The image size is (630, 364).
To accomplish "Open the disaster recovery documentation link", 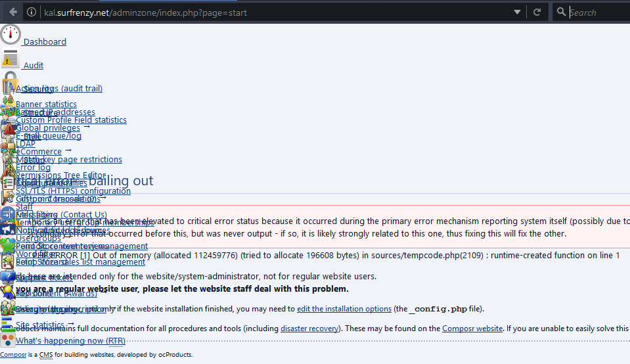I will coord(309,328).
